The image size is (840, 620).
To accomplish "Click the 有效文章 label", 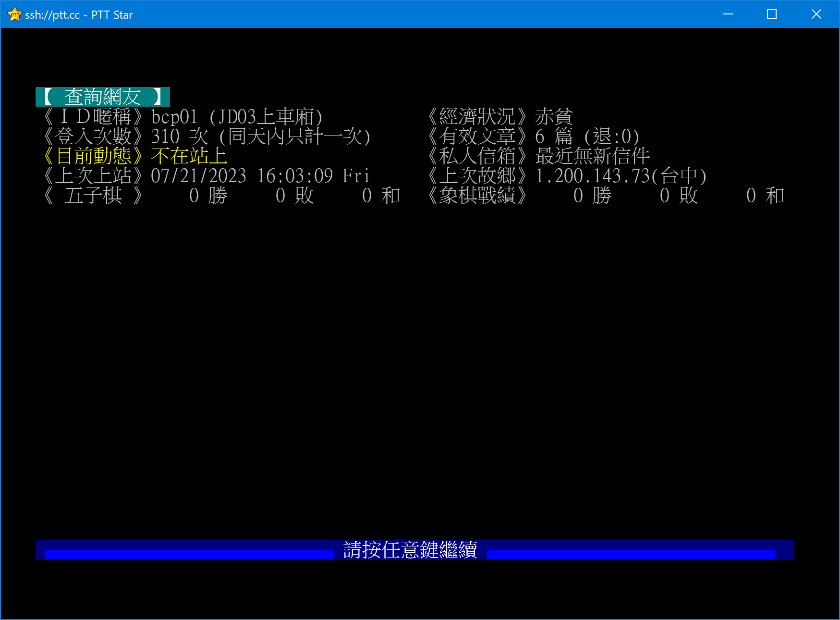I will 477,136.
